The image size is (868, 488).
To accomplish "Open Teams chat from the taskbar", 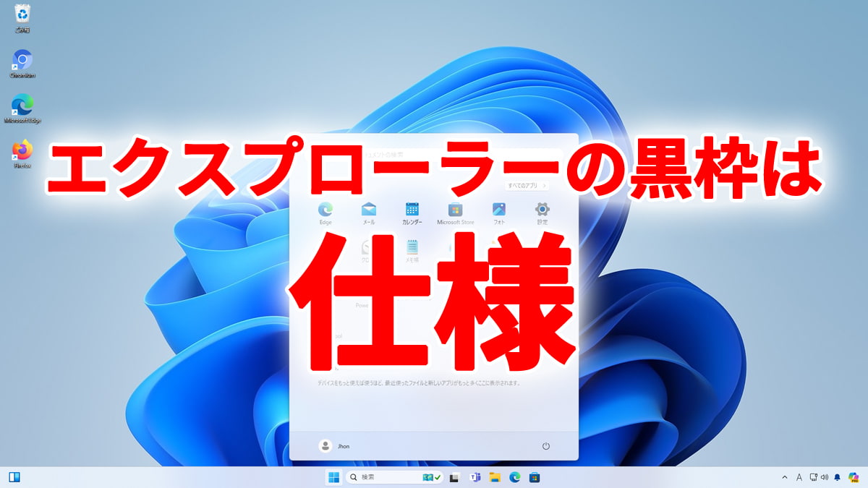I will tap(475, 477).
